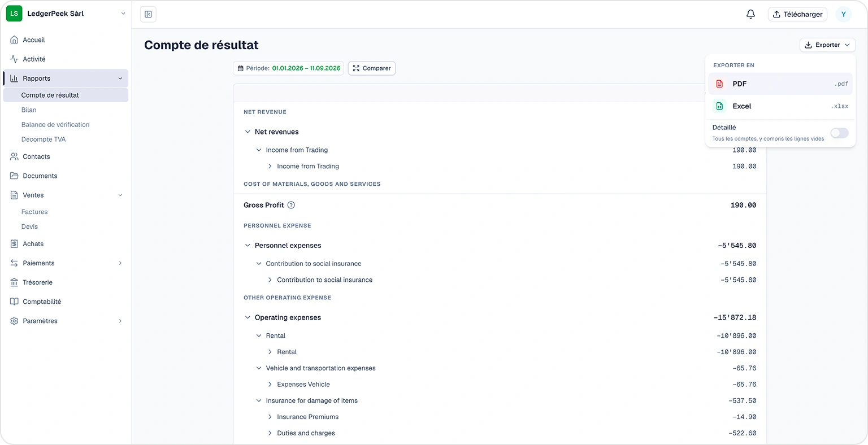
Task: Enable the Détaillé toggle switch
Action: (x=839, y=133)
